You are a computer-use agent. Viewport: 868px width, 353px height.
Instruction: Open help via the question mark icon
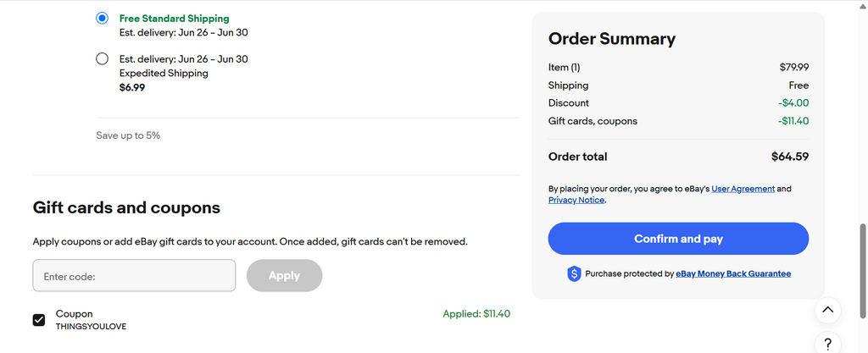tap(828, 344)
